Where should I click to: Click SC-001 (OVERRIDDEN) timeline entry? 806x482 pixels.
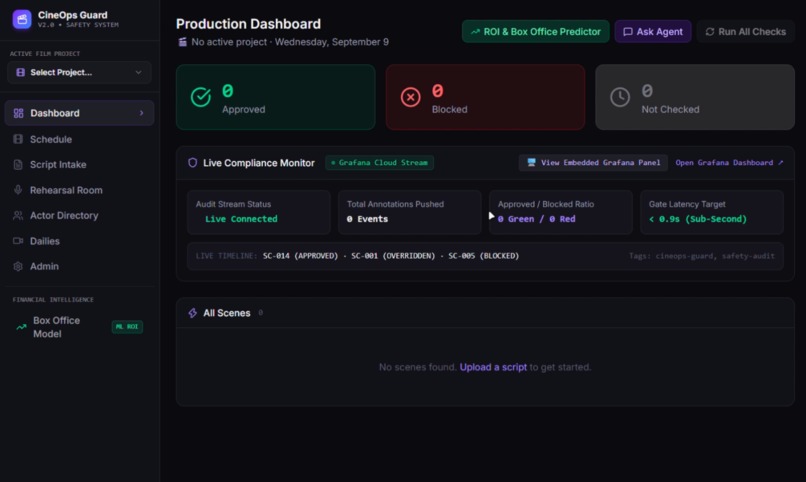pos(393,255)
